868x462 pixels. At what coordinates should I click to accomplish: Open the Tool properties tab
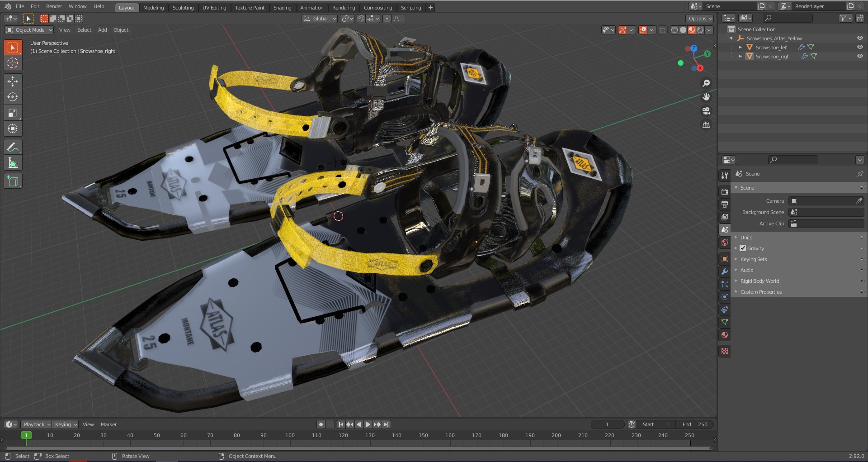coord(725,175)
